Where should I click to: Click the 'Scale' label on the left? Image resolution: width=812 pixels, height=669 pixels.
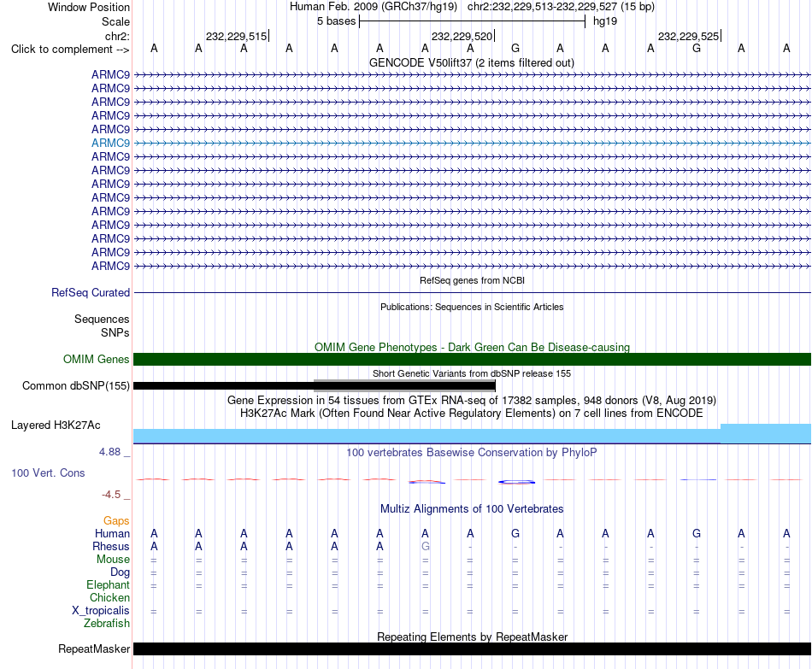click(115, 21)
